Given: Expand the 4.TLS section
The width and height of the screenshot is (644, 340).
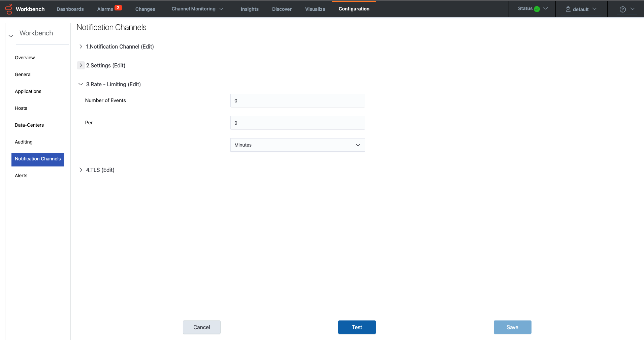Looking at the screenshot, I should (80, 170).
